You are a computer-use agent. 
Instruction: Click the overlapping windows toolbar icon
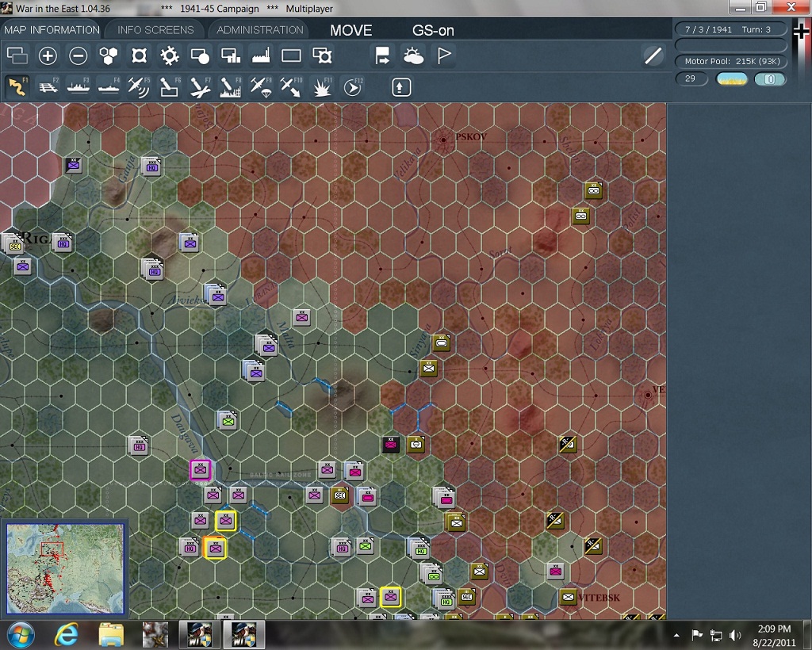tap(17, 55)
